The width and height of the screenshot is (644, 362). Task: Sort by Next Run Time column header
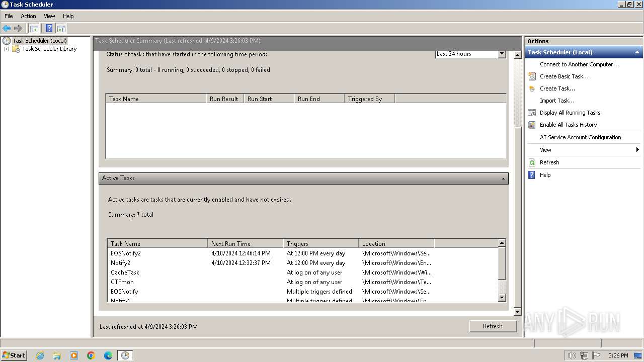[245, 243]
